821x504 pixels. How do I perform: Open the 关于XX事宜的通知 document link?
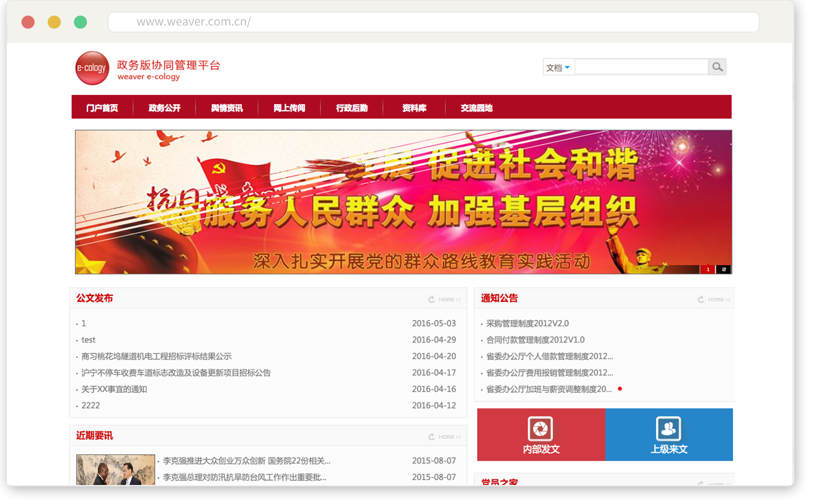(x=114, y=389)
